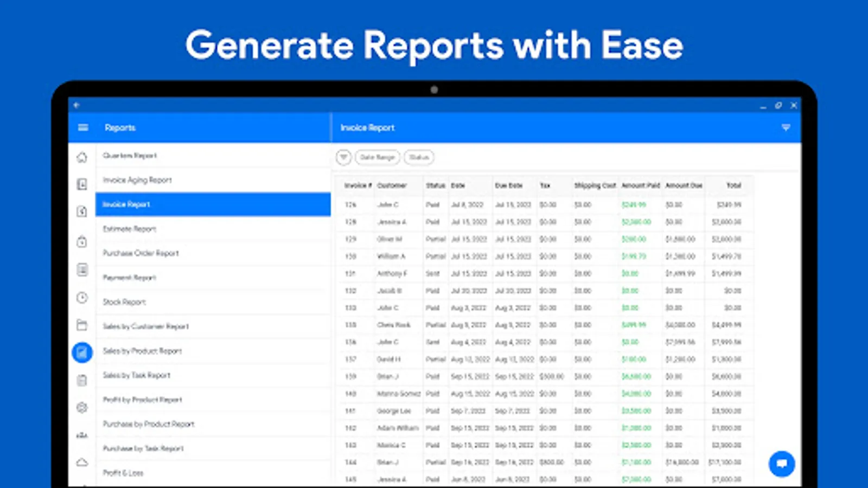Select customer cell "Chris Rock"
Viewport: 868px width, 488px height.
(x=394, y=325)
